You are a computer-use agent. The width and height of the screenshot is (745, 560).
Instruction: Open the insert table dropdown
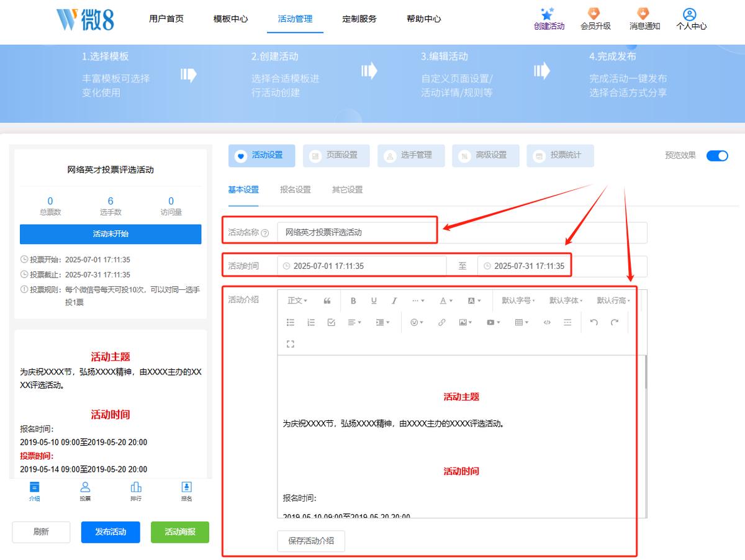(x=521, y=322)
